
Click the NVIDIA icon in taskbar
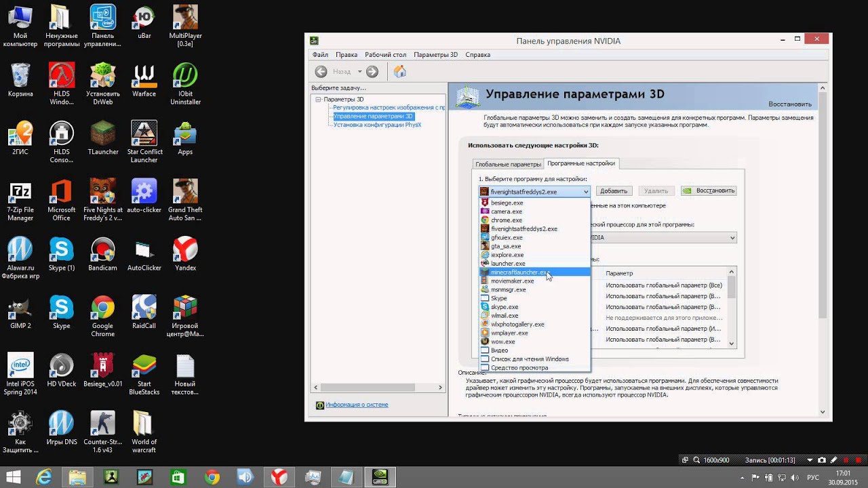pos(380,476)
